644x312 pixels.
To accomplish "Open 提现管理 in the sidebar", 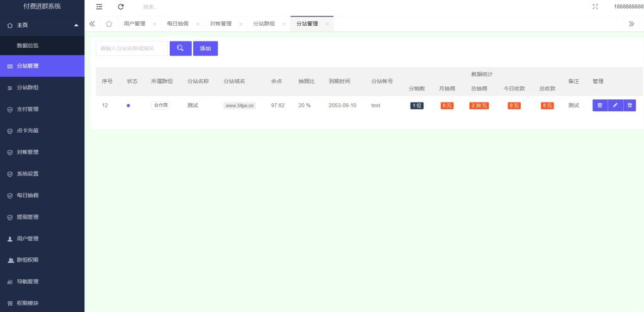I will 28,217.
